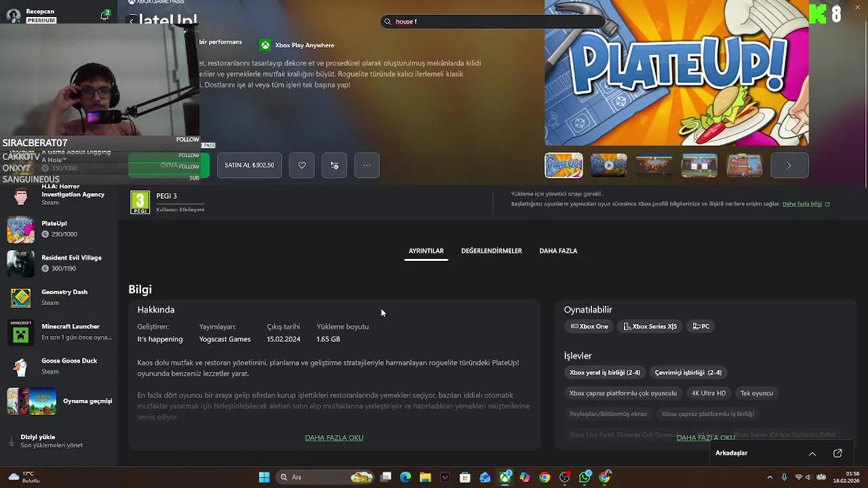868x488 pixels.
Task: Click DAHA FAZLA OKU under Hakkında description
Action: [x=334, y=438]
